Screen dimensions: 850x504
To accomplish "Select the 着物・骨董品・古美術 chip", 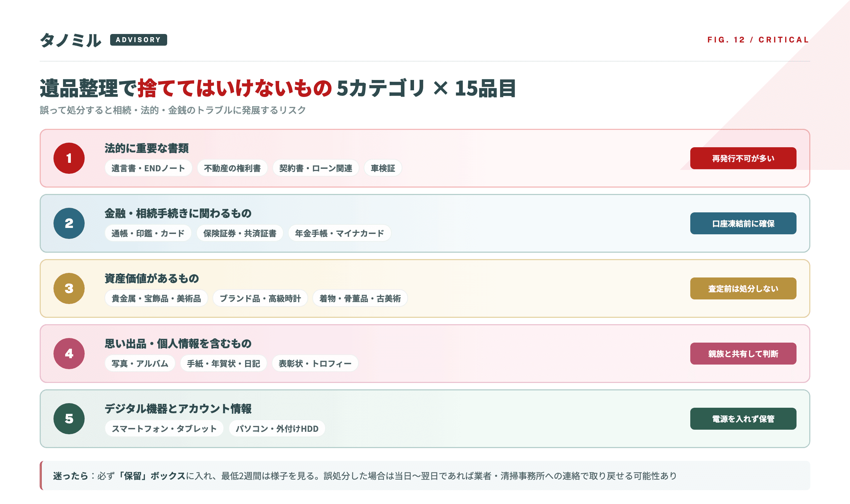I will pos(360,298).
